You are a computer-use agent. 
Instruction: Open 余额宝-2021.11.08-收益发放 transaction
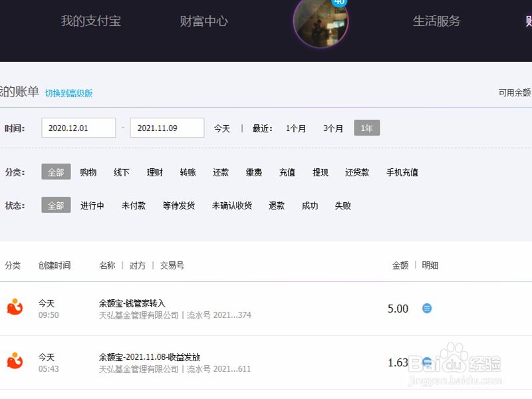(149, 357)
